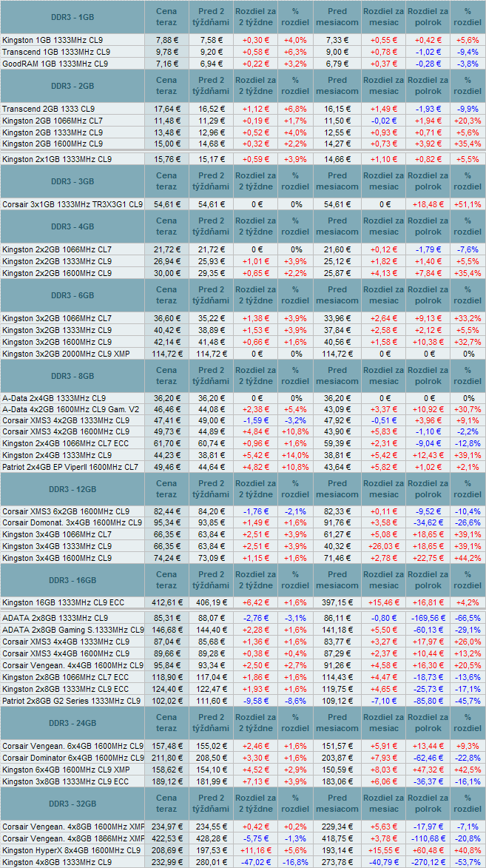This screenshot has width=486, height=868.
Task: Select Kingston 2x8GB 1333MHz CL9 ECC name
Action: 65,689
